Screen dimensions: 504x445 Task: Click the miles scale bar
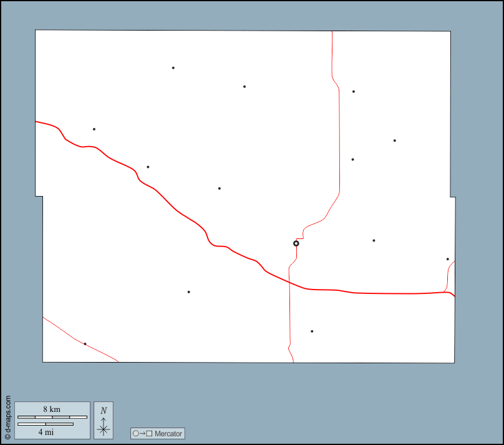point(45,424)
